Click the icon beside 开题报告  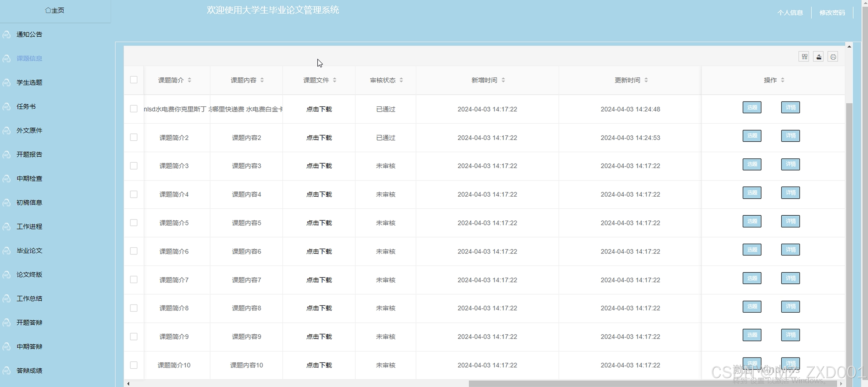click(x=6, y=154)
